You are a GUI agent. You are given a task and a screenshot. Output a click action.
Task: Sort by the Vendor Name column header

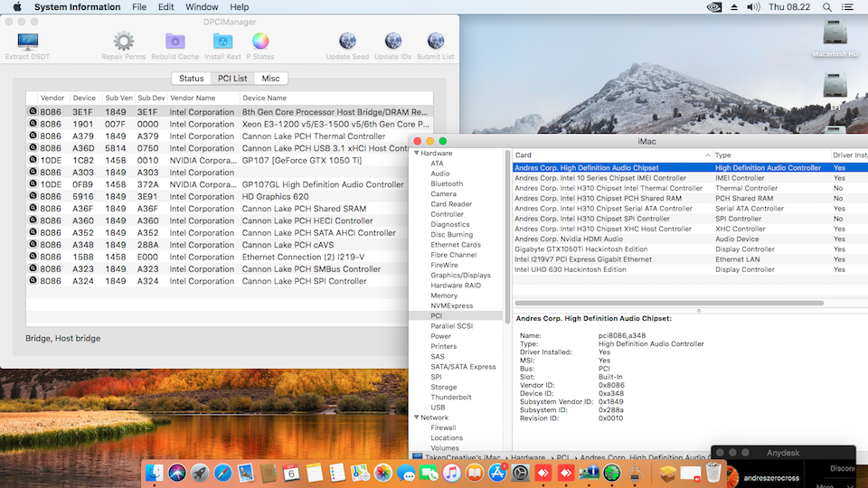193,98
